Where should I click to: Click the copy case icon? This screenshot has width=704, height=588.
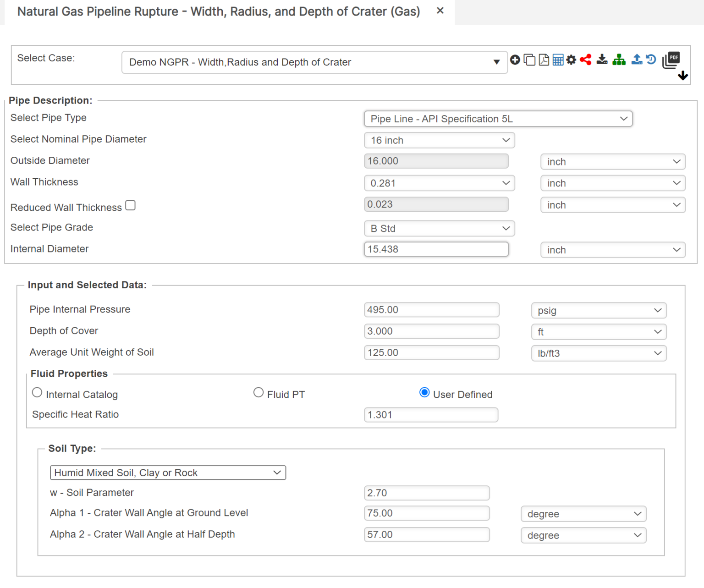(529, 60)
